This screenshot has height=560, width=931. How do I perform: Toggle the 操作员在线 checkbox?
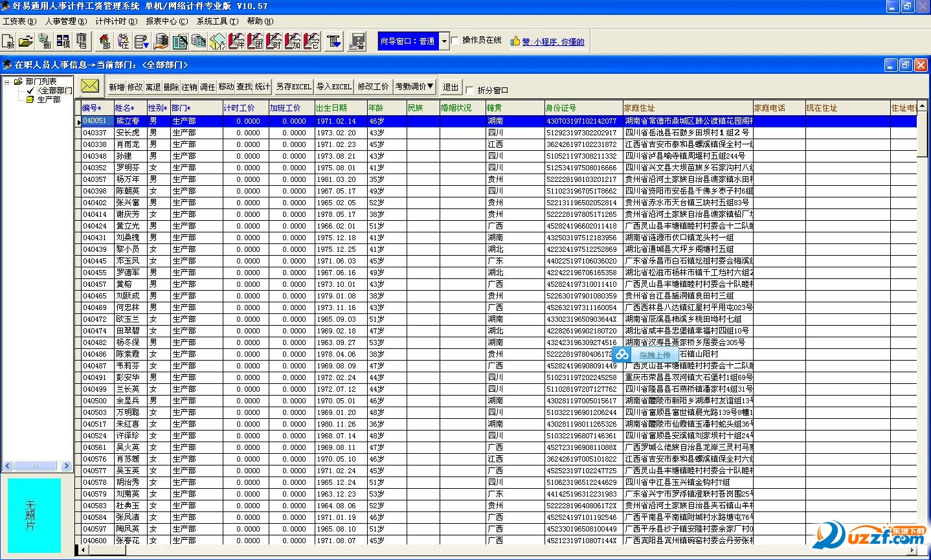tap(455, 40)
